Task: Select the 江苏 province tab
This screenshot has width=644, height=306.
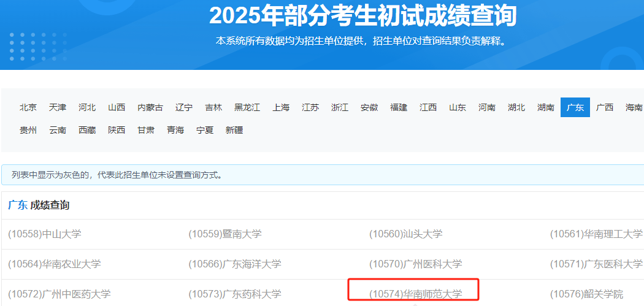Action: pyautogui.click(x=310, y=107)
